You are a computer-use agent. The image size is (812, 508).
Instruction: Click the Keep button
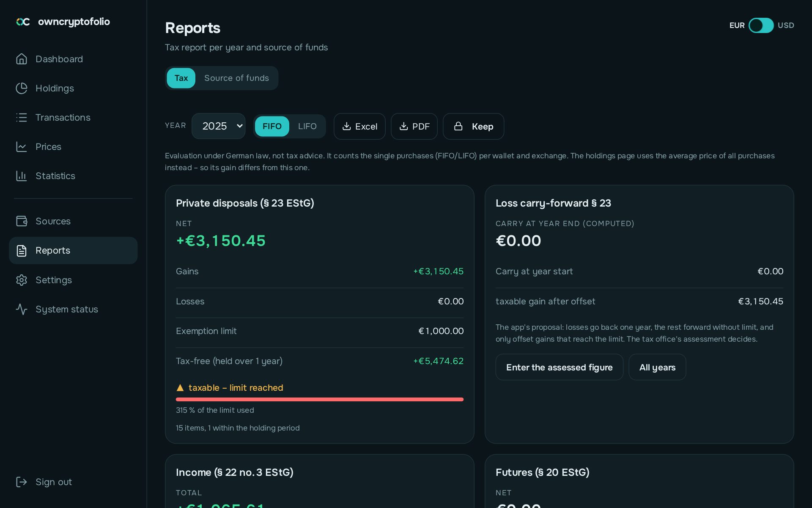click(473, 126)
